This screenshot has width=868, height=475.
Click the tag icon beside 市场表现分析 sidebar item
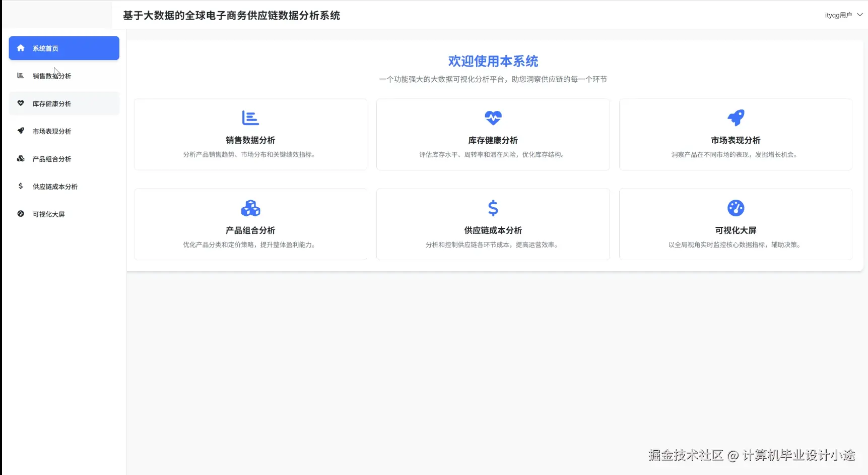[x=21, y=131]
